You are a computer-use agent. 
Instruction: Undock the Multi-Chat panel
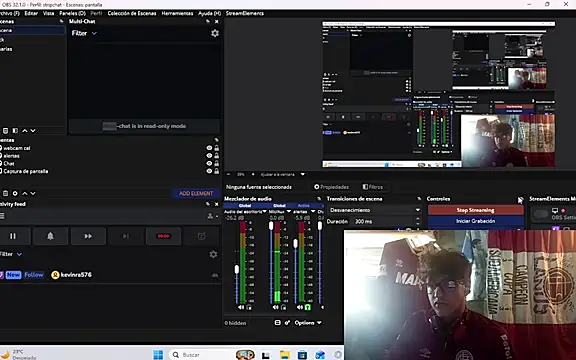coord(208,21)
